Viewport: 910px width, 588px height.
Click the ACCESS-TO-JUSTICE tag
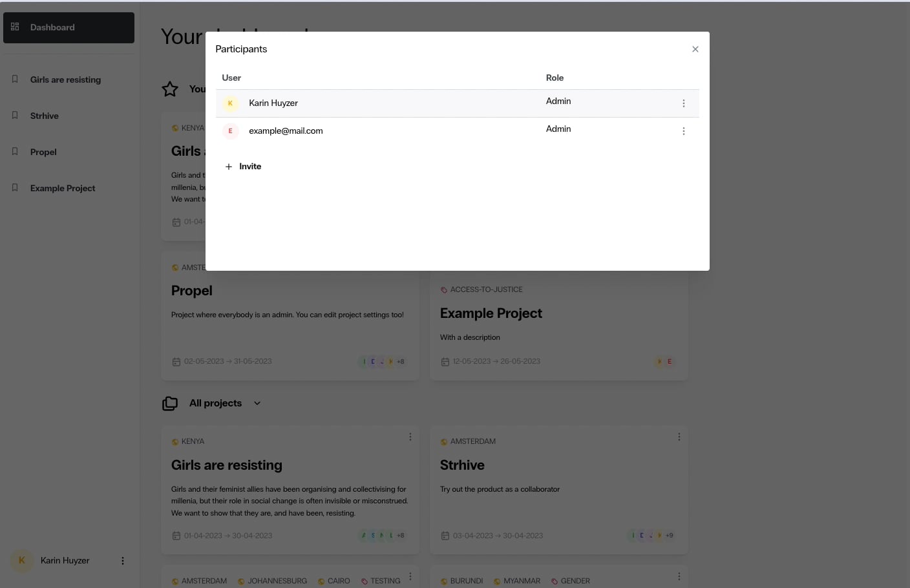pos(481,290)
